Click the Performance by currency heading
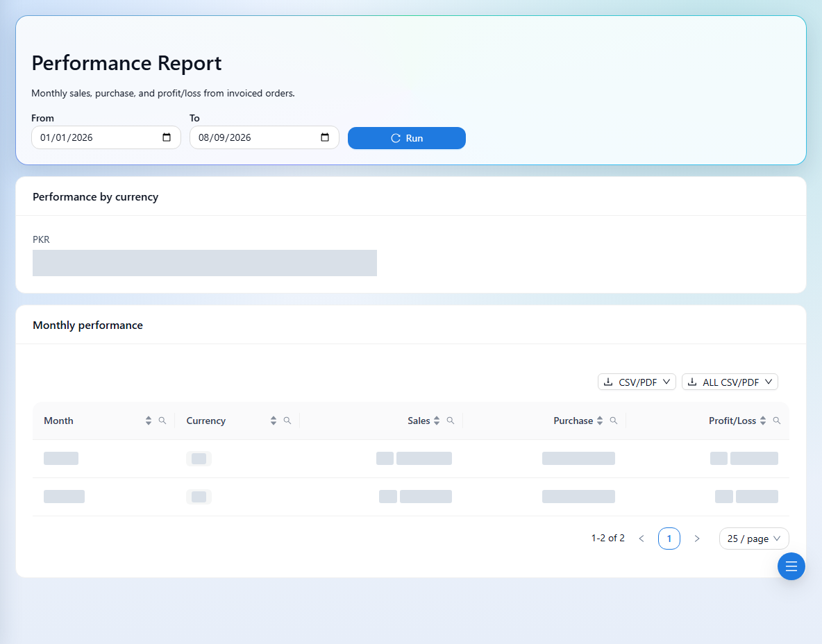Image resolution: width=822 pixels, height=644 pixels. [x=95, y=197]
